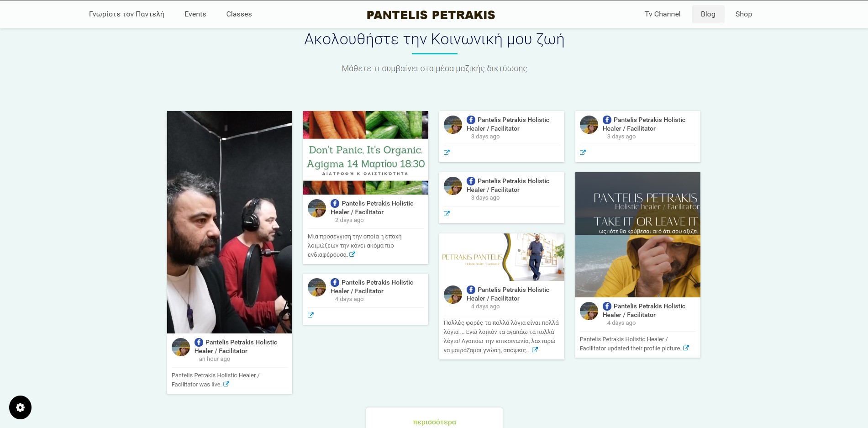Open Don't Panic It's Organic image
The image size is (868, 428).
point(366,153)
